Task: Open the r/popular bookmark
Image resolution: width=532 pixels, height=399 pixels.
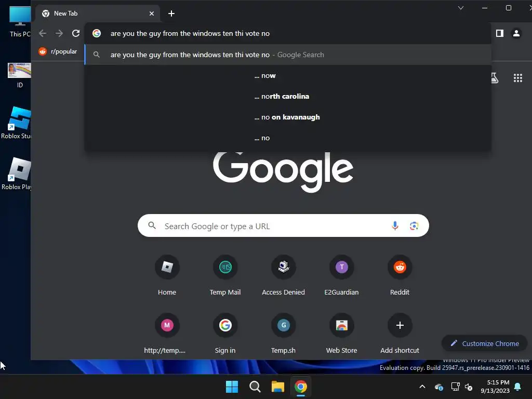Action: [x=58, y=51]
